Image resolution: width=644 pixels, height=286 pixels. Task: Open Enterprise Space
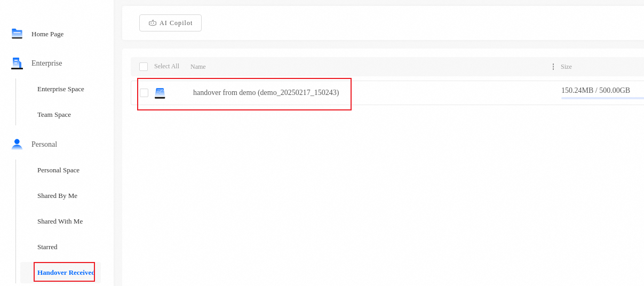point(61,89)
